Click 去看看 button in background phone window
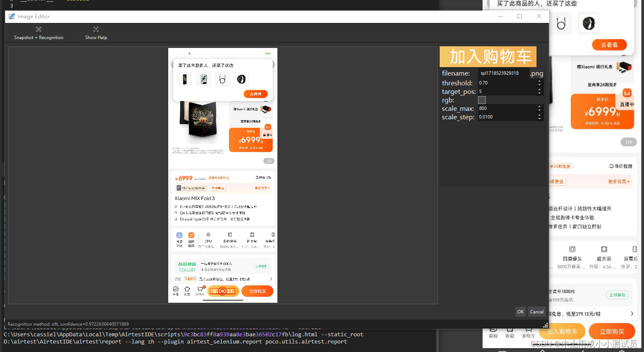 pos(610,45)
